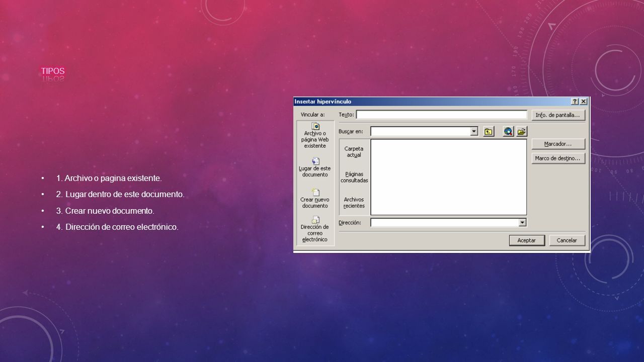
Task: Open the browse for file folder icon
Action: coord(521,131)
